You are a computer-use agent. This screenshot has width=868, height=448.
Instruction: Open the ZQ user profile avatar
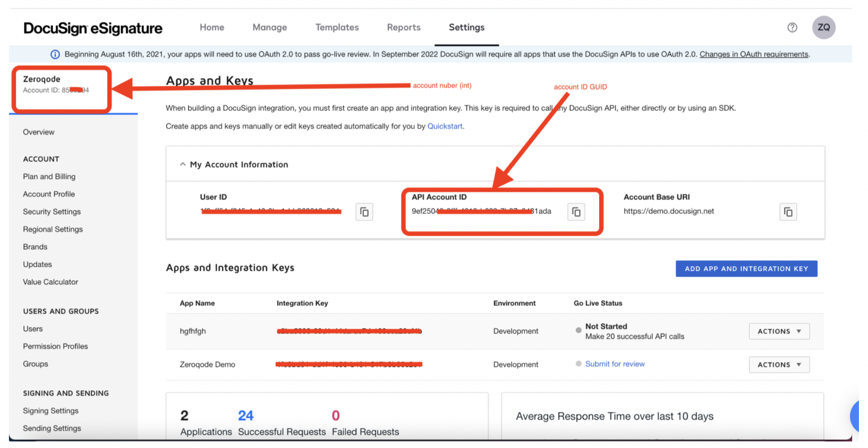[x=823, y=27]
